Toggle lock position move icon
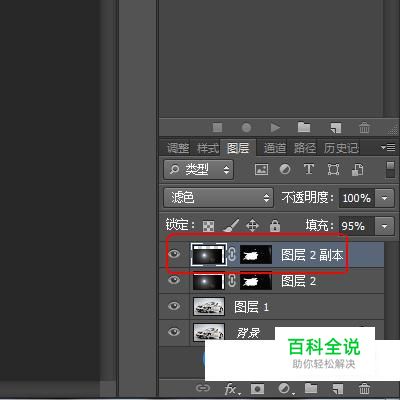Viewport: 400px width, 400px height. point(252,225)
